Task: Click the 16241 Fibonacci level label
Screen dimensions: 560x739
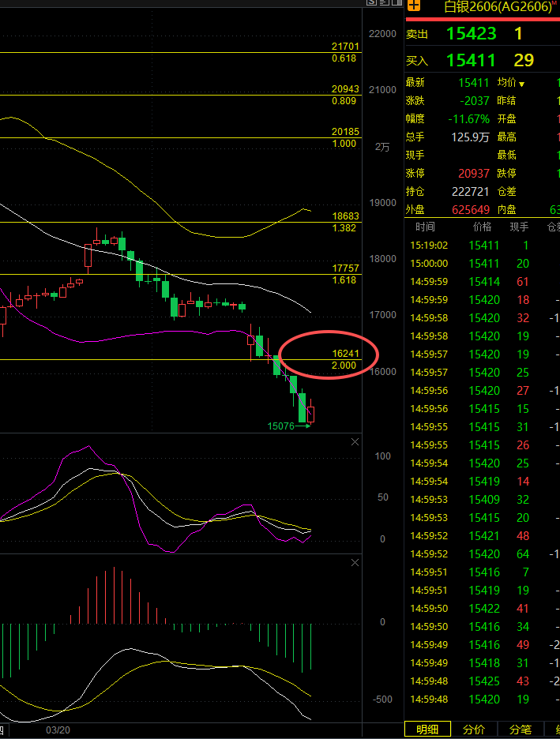Action: (x=345, y=354)
